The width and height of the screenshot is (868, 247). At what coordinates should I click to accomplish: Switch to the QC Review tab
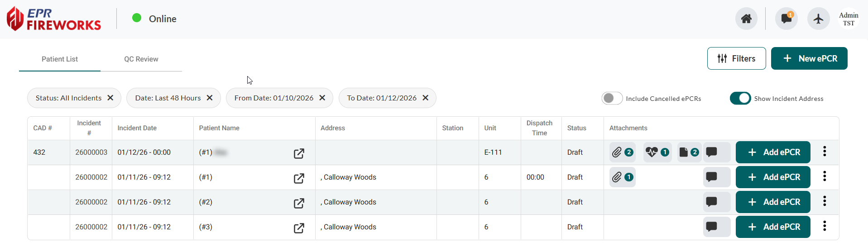click(141, 59)
